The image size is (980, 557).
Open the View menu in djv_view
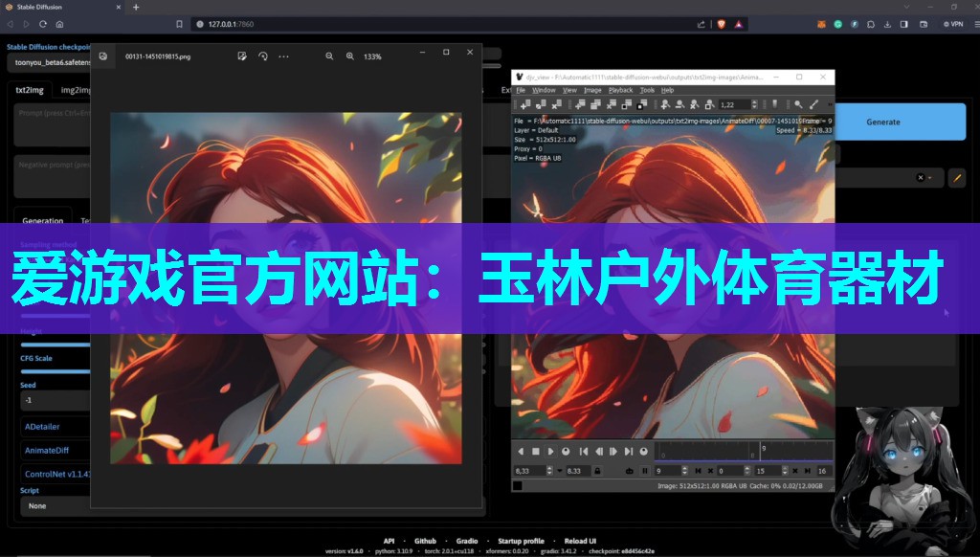570,90
